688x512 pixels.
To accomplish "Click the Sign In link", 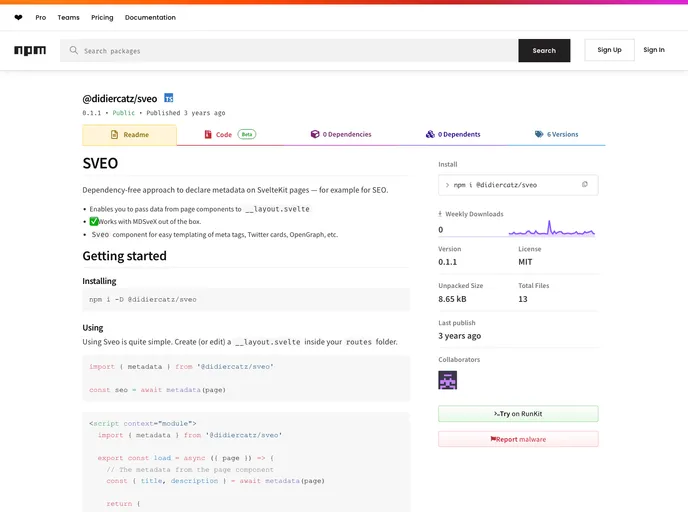I will point(654,50).
